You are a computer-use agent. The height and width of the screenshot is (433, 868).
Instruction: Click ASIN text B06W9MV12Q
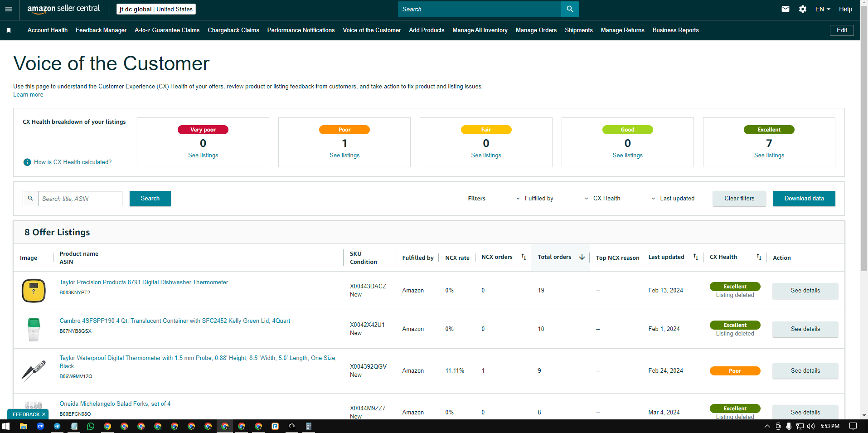click(76, 376)
